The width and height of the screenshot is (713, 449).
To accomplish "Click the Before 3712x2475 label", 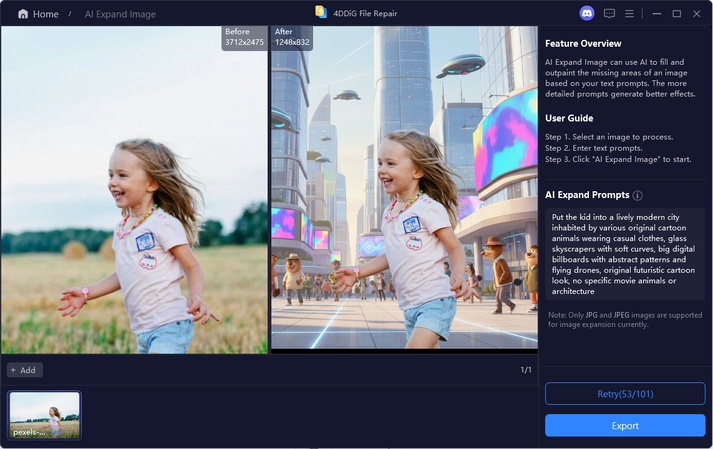I will coord(244,37).
